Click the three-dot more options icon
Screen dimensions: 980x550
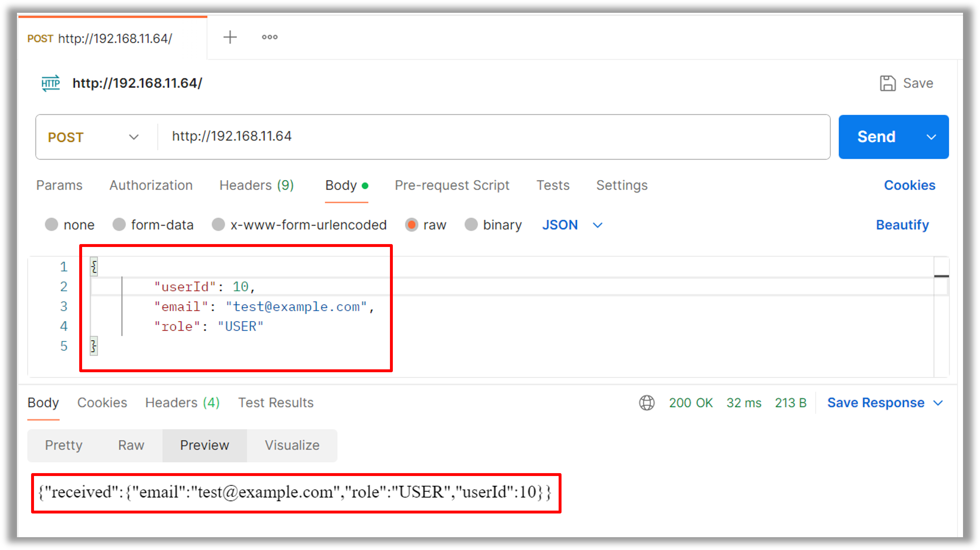(269, 37)
